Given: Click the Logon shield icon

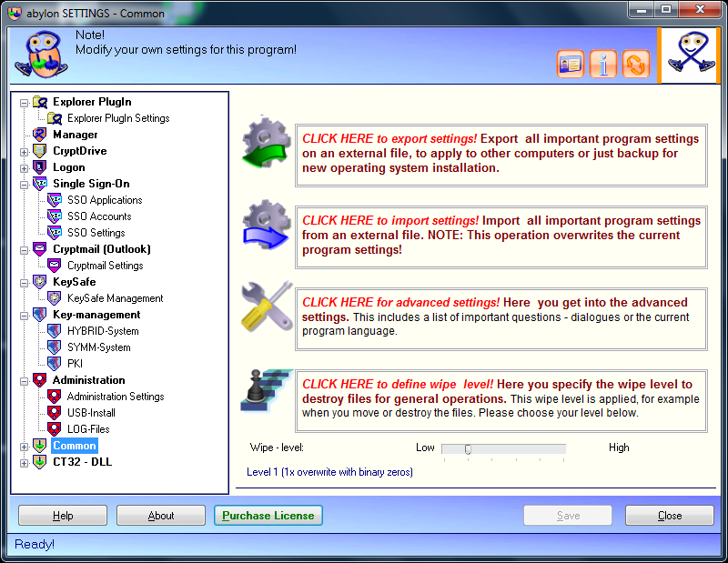Looking at the screenshot, I should [40, 167].
